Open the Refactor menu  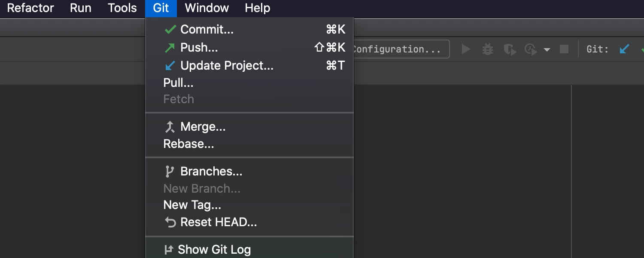point(30,8)
